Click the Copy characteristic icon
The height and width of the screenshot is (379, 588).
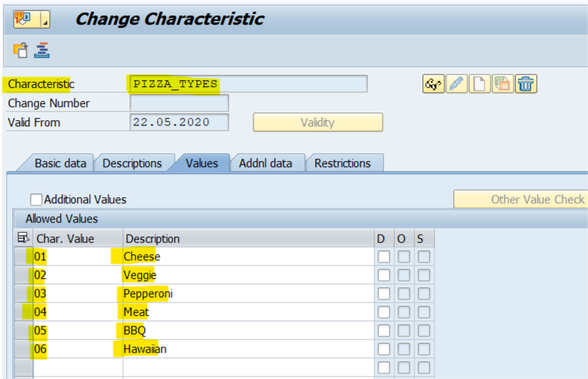coord(502,84)
